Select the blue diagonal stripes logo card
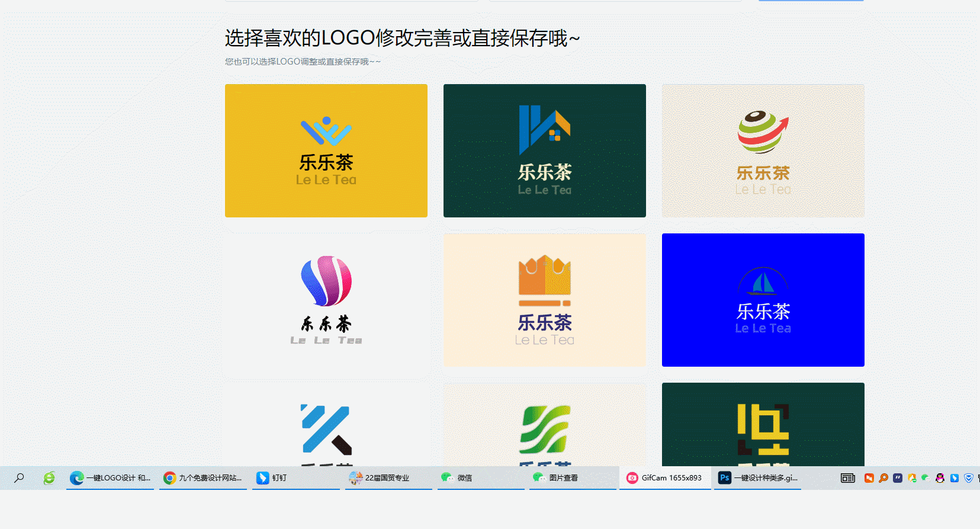980x529 pixels. click(326, 424)
